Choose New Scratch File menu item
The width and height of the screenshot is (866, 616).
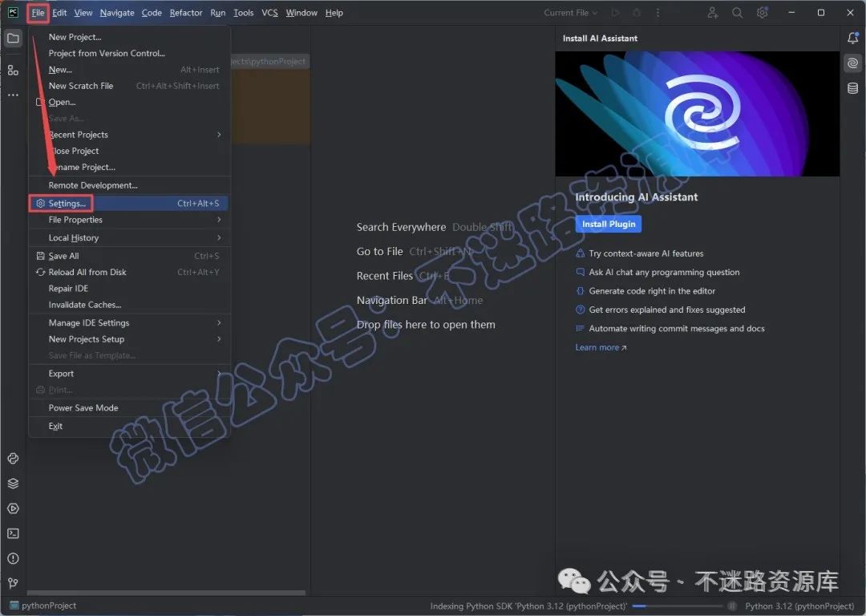coord(129,86)
